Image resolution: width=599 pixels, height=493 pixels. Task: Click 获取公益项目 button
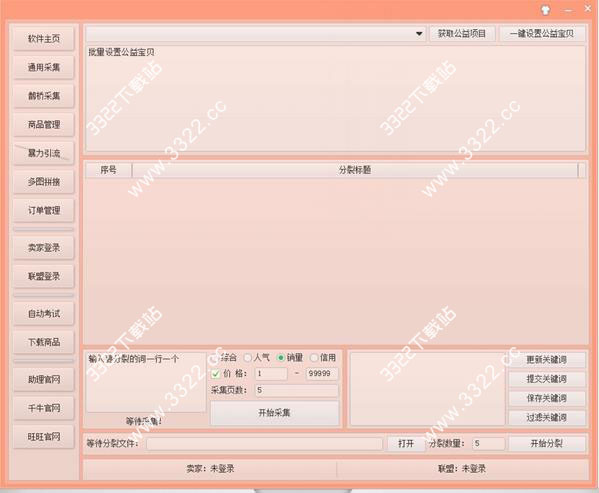click(462, 34)
